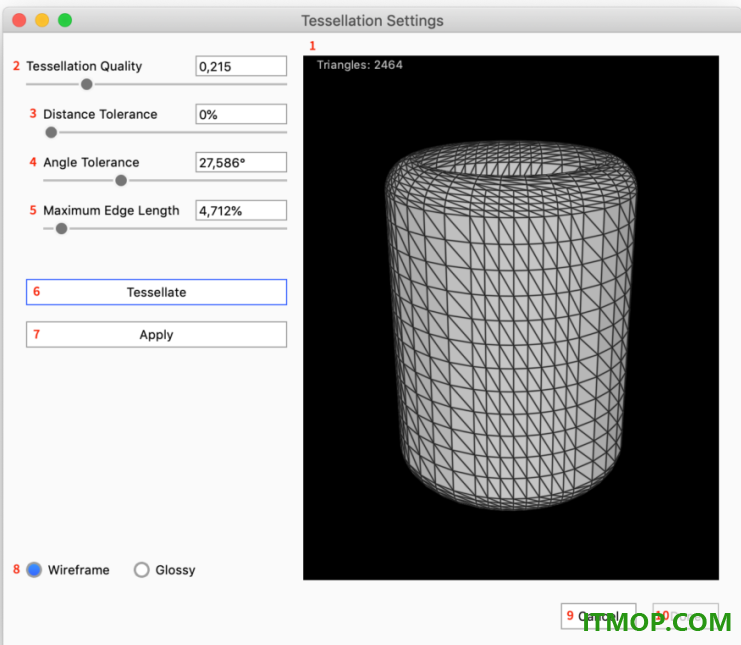The image size is (741, 645).
Task: Click the Tessellation Quality value field
Action: (x=241, y=66)
